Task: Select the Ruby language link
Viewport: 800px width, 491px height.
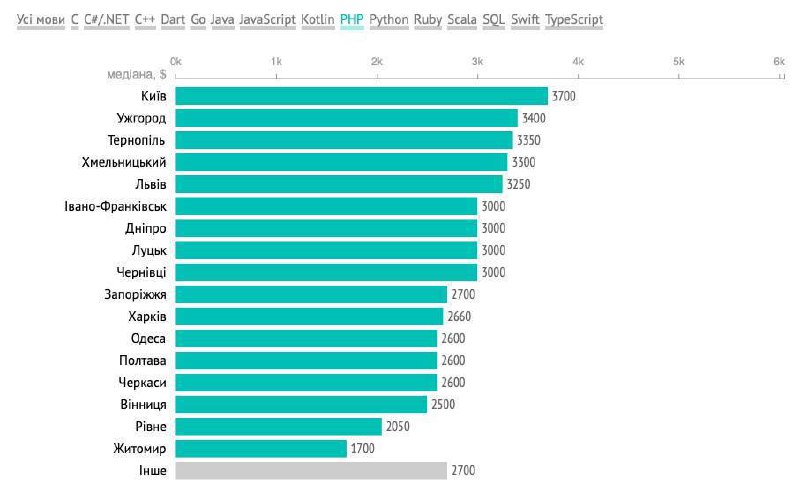Action: coord(428,20)
